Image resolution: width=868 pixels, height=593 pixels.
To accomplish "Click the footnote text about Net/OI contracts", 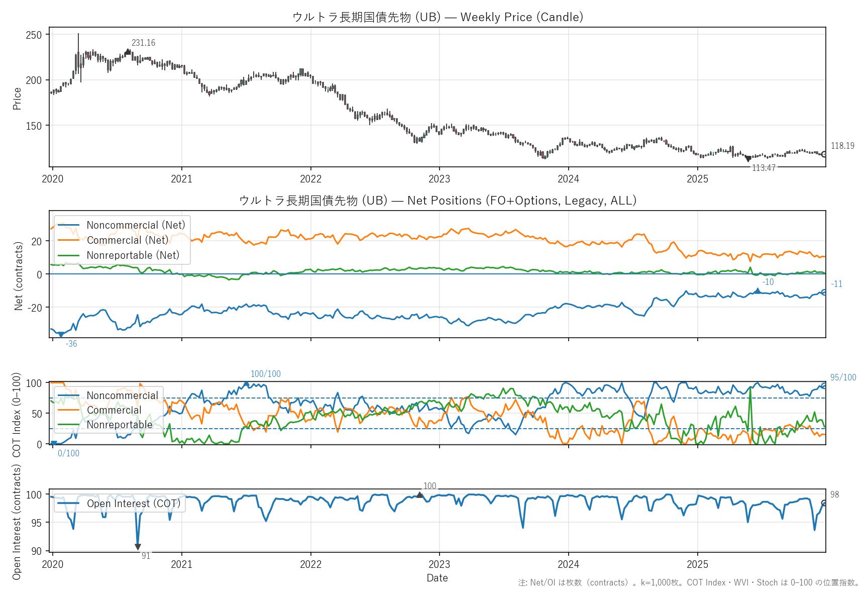I will (x=688, y=582).
